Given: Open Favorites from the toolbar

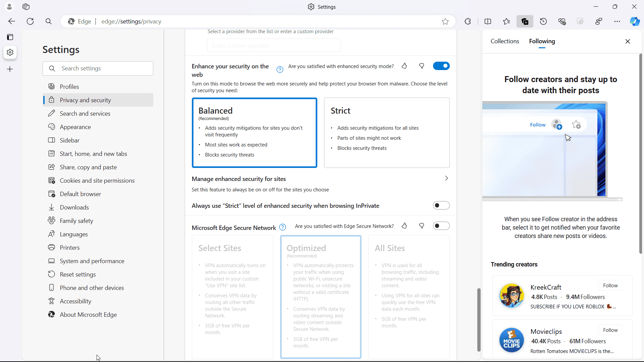Looking at the screenshot, I should pos(506,21).
